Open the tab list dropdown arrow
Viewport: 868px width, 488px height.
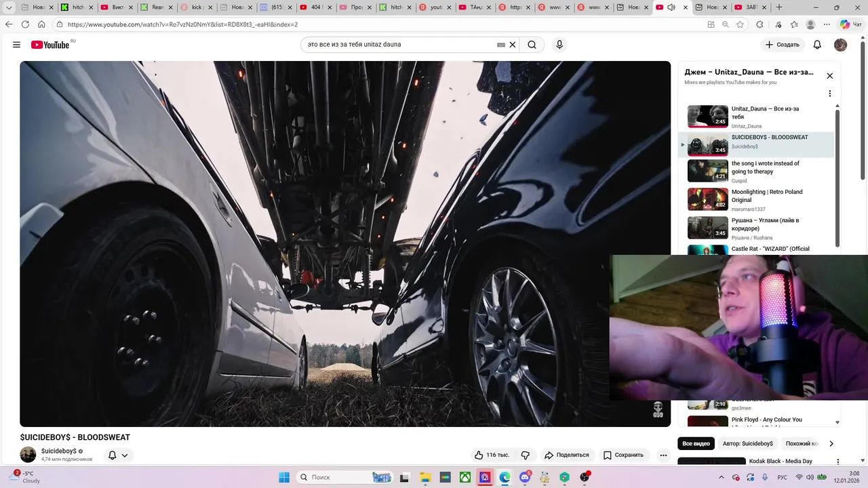[x=9, y=7]
